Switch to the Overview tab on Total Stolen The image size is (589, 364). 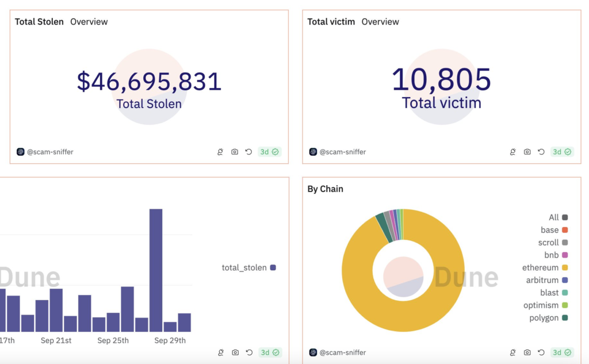tap(88, 22)
